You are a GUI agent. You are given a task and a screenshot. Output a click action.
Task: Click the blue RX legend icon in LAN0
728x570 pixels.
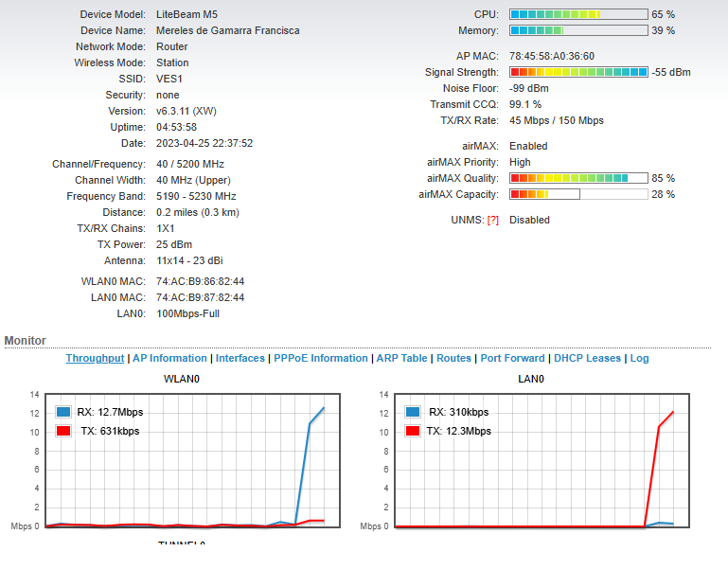(413, 412)
